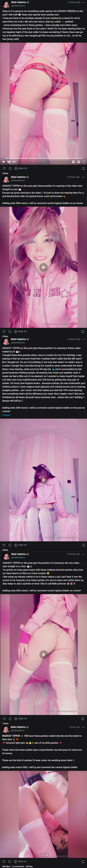The image size is (87, 868).
Task: Collapse the expanded post text
Action: [x=6, y=415]
